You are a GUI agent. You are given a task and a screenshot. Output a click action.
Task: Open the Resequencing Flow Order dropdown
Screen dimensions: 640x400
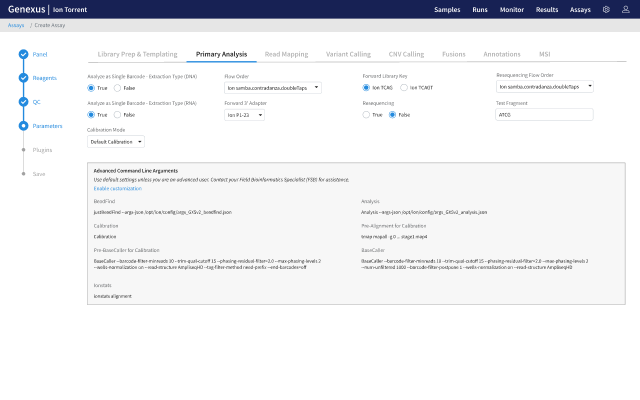(545, 87)
